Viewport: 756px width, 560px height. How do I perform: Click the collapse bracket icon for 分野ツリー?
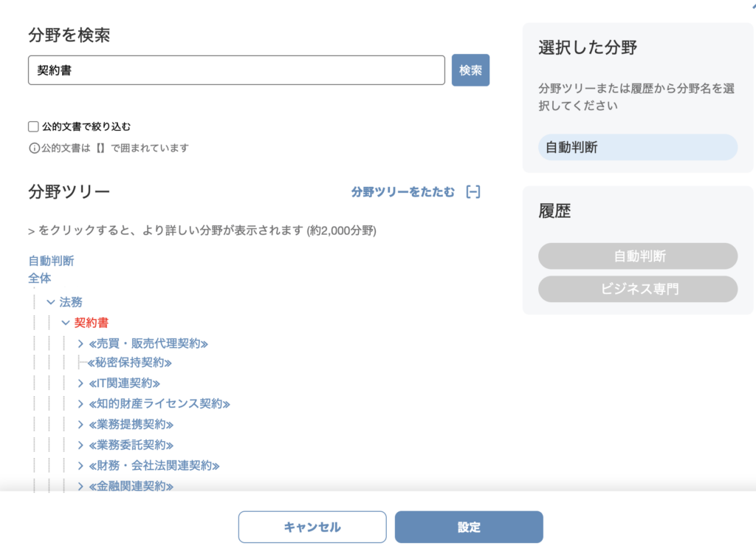point(473,192)
